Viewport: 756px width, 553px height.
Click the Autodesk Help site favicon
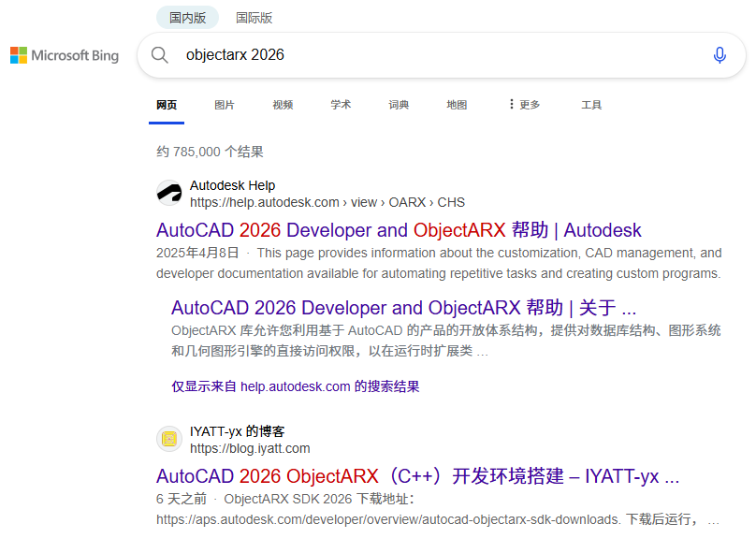169,194
